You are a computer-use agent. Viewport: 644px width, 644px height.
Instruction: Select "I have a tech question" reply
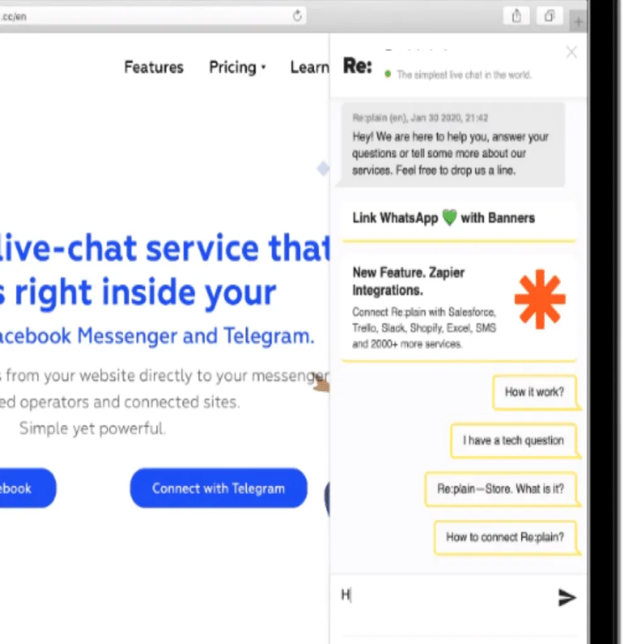click(513, 440)
